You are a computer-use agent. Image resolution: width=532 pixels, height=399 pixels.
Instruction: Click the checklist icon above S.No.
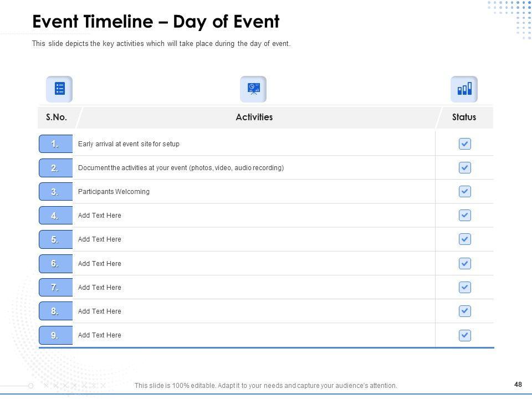tap(59, 89)
